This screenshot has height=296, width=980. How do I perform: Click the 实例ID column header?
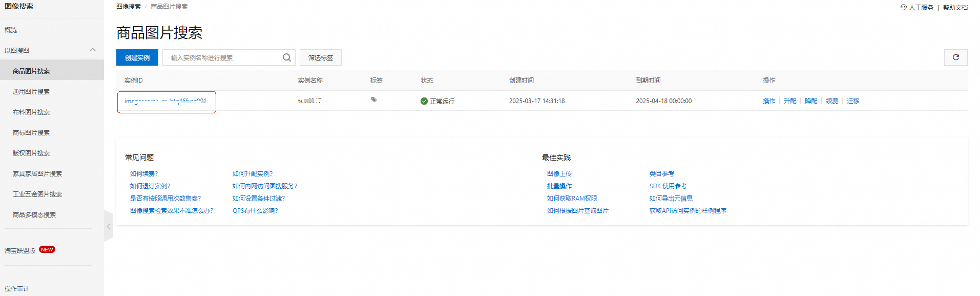click(134, 81)
